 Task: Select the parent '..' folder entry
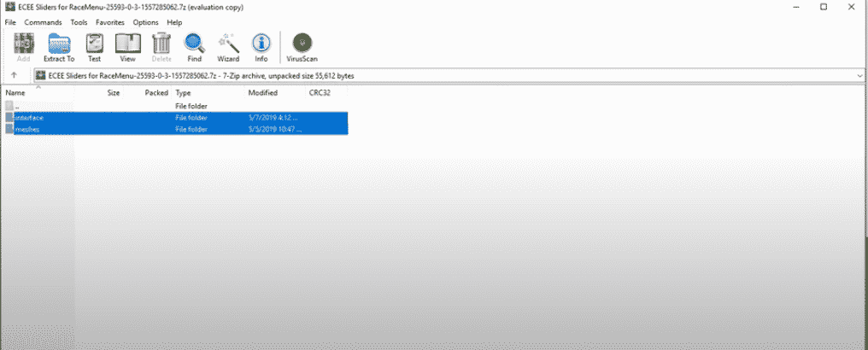pyautogui.click(x=17, y=106)
